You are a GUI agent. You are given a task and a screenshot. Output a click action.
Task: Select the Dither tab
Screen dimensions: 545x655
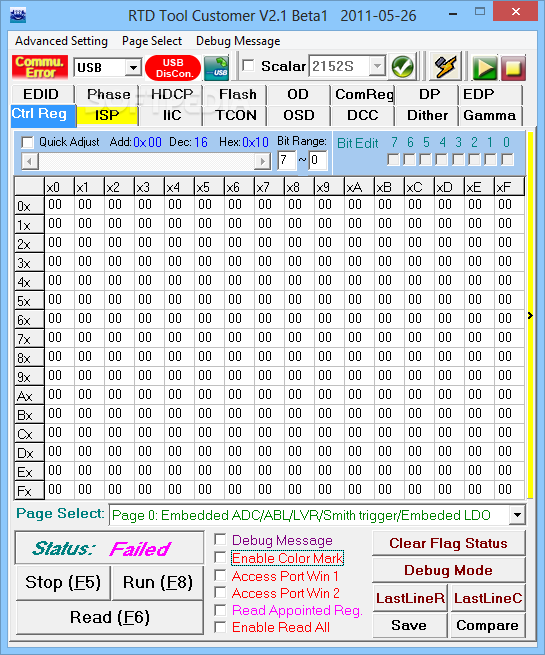pos(427,115)
